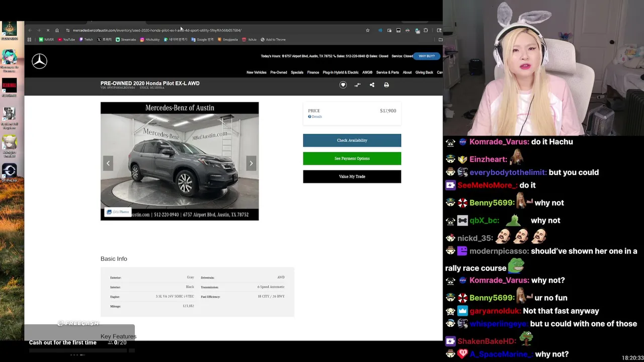644x362 pixels.
Task: Open the New Vehicles menu
Action: pos(256,72)
